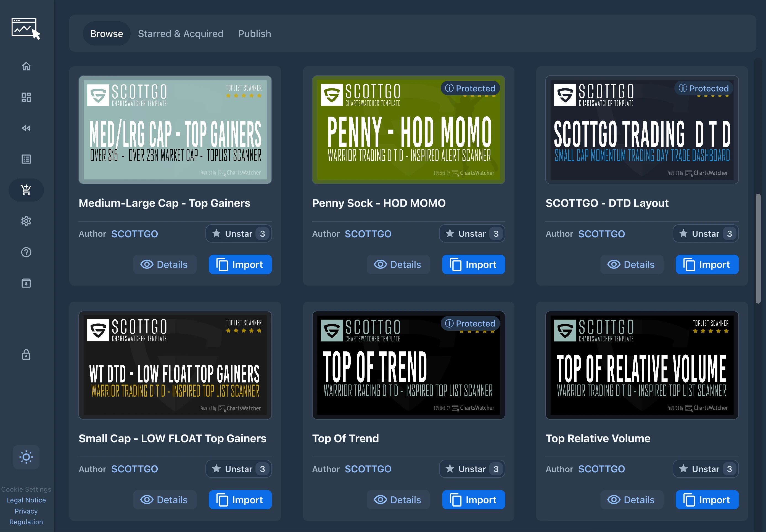Toggle the light/dark theme sun button
Image resolution: width=766 pixels, height=532 pixels.
tap(26, 457)
